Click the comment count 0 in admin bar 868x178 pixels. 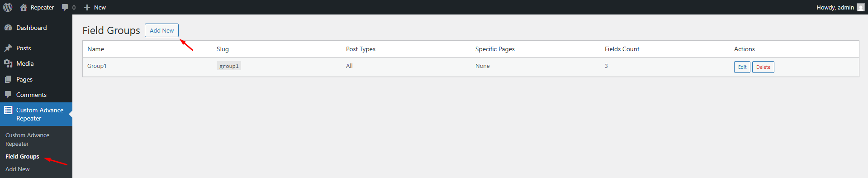[x=74, y=7]
